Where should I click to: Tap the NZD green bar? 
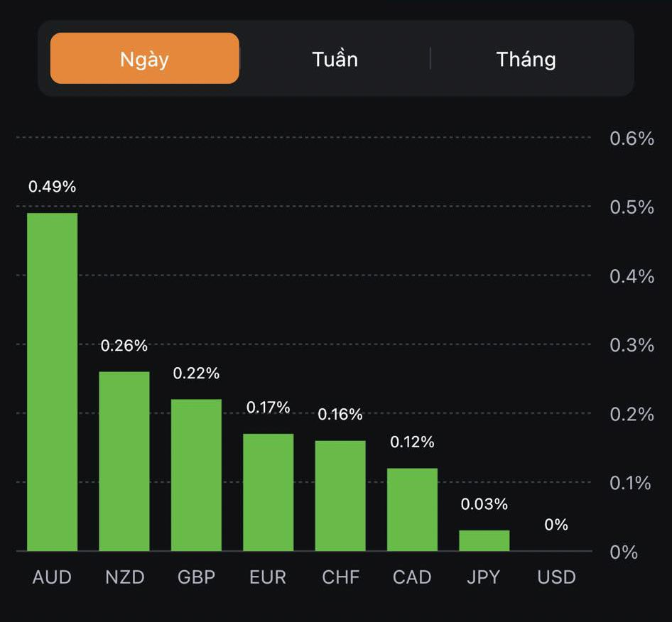[x=124, y=462]
